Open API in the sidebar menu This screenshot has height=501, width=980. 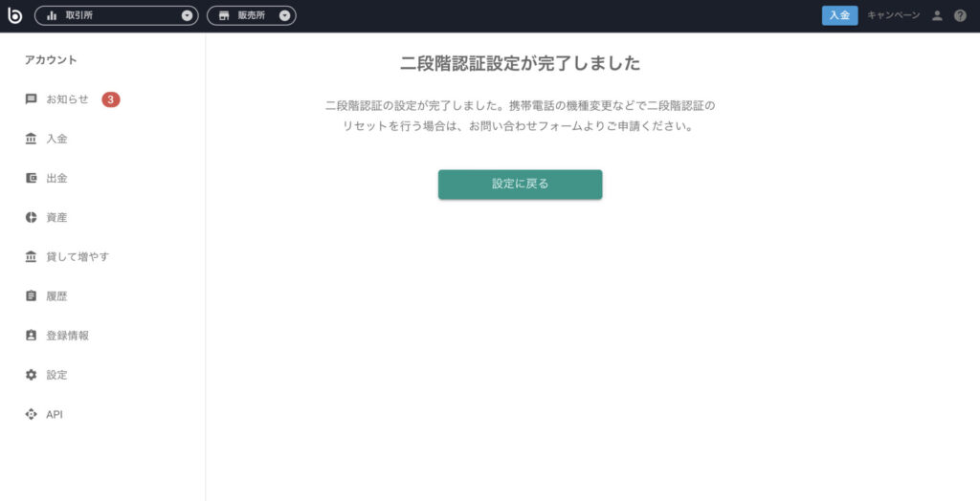(x=55, y=414)
